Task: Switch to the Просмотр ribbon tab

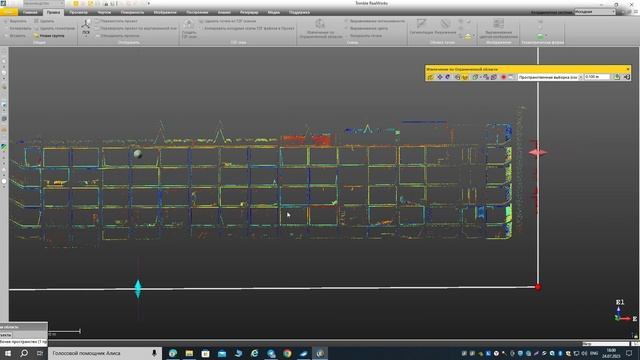Action: [78, 12]
